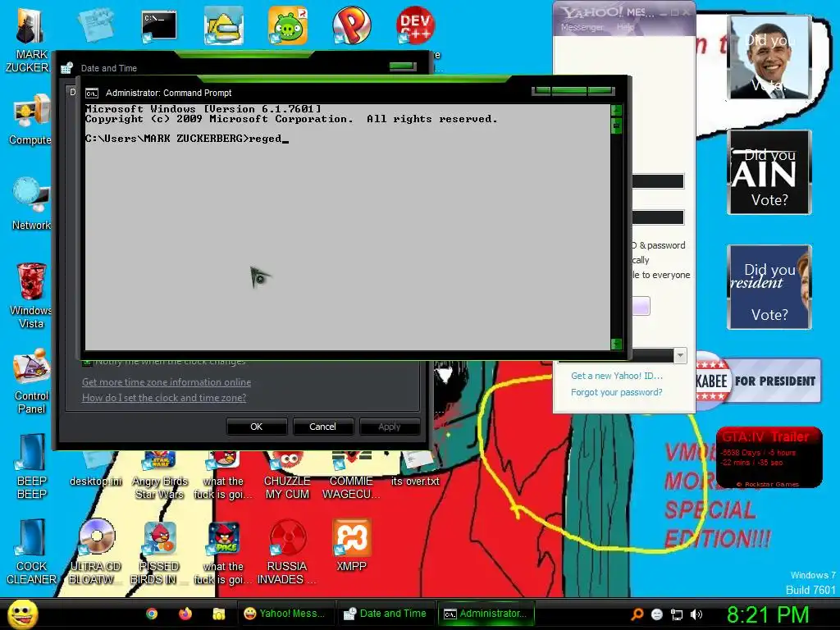Click the Command Prompt title bar icon
The image size is (840, 630).
coord(92,94)
